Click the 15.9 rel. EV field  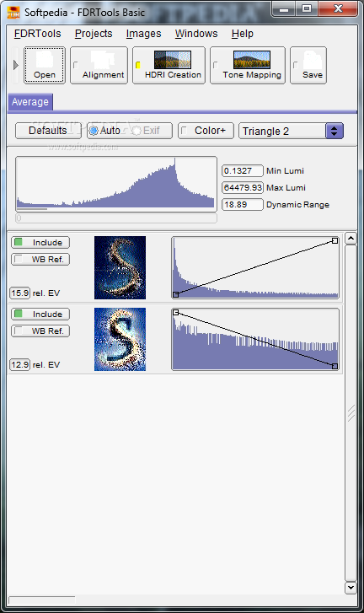pos(20,293)
